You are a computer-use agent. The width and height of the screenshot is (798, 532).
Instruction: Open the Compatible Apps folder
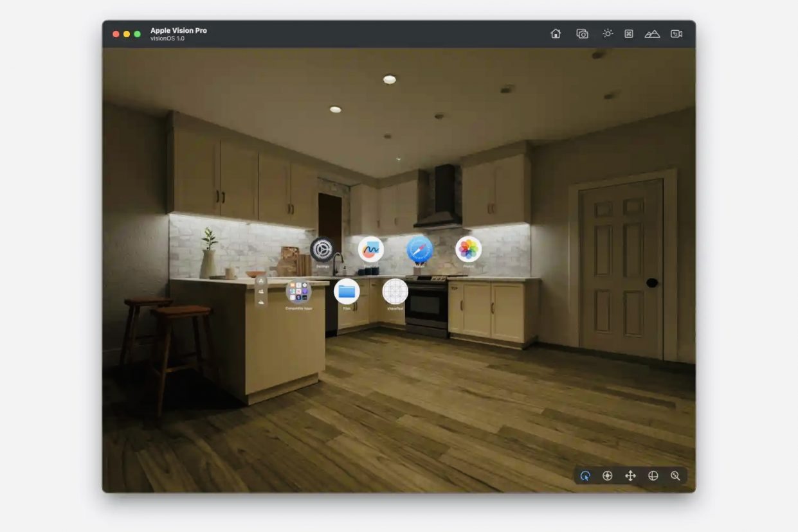tap(298, 291)
